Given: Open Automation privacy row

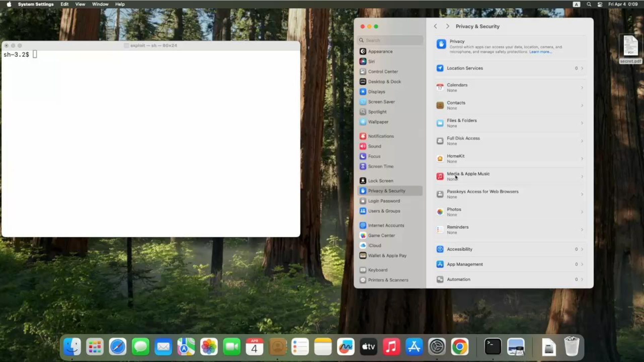Looking at the screenshot, I should pos(510,279).
